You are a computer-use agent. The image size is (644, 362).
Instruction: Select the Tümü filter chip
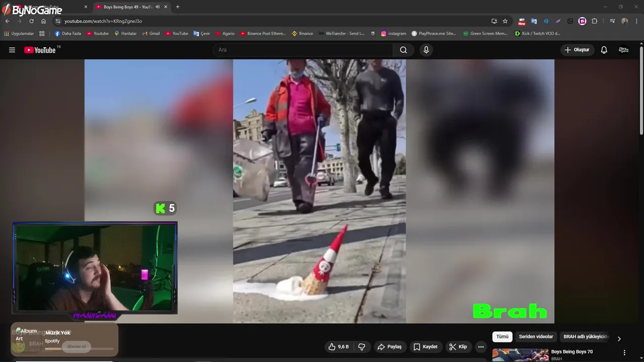502,337
